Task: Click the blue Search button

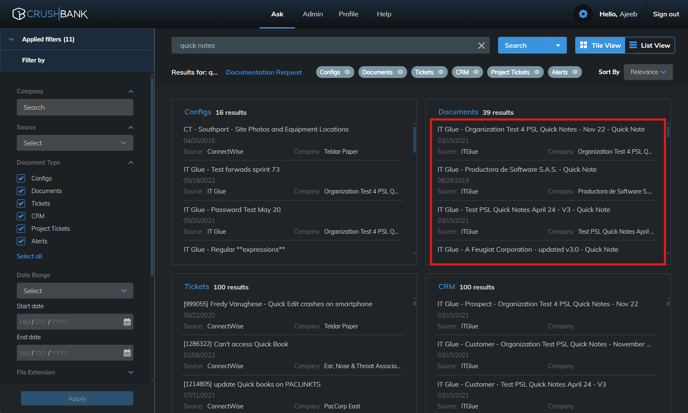Action: 523,45
